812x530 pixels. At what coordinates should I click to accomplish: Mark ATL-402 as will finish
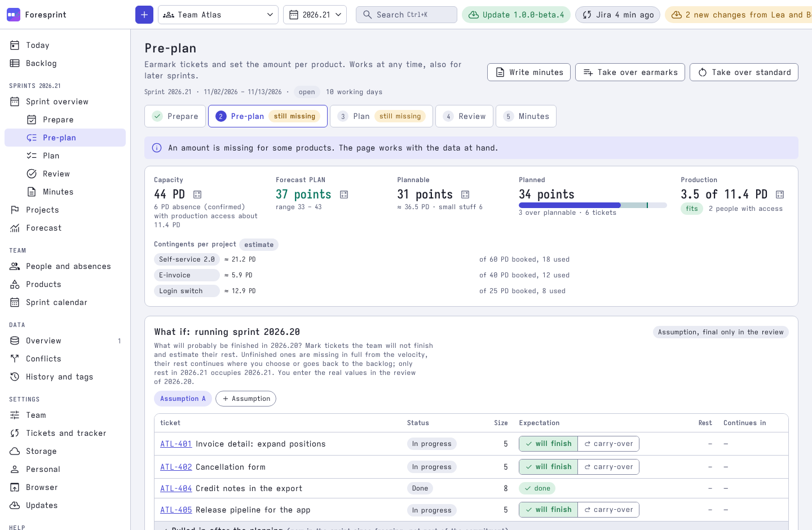click(x=548, y=467)
